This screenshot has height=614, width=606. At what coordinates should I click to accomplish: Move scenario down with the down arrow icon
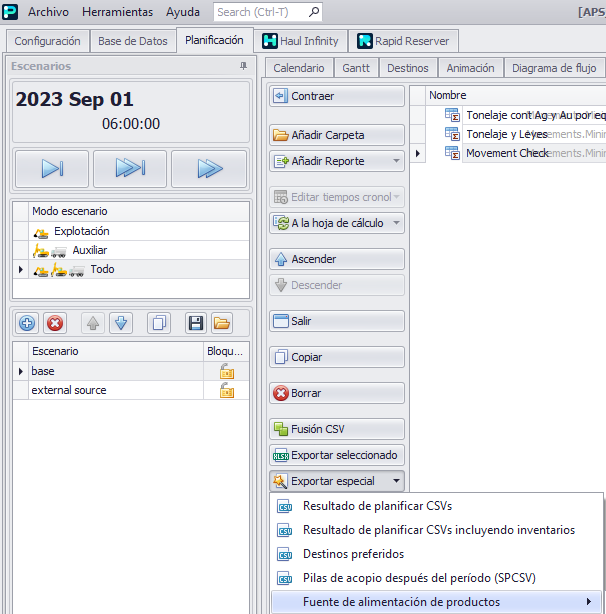point(120,323)
